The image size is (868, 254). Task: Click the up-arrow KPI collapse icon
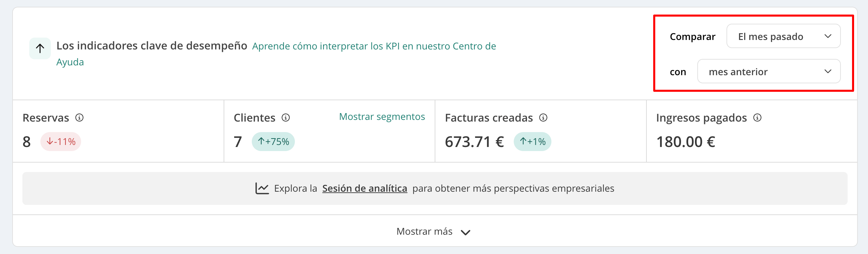click(40, 48)
